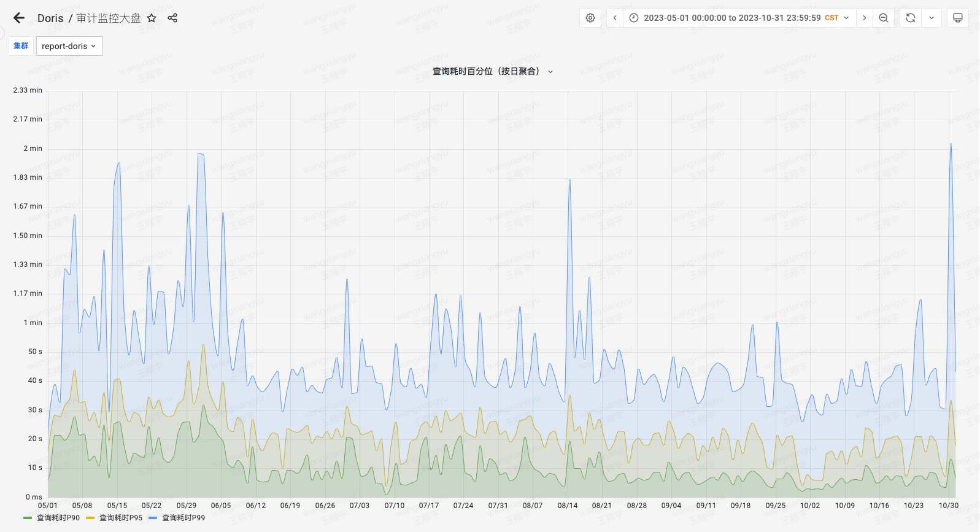This screenshot has width=980, height=532.
Task: Open dashboard settings gear
Action: click(x=590, y=18)
